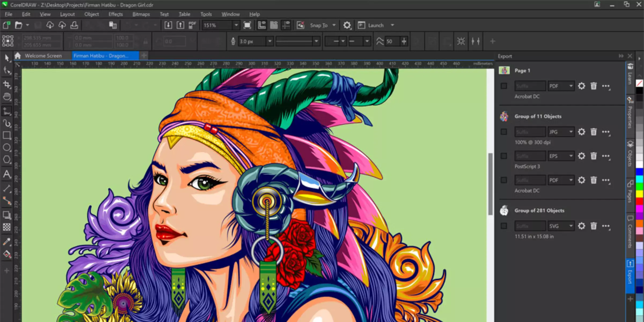The image size is (644, 322).
Task: Collapse the Export docker panel
Action: [621, 56]
